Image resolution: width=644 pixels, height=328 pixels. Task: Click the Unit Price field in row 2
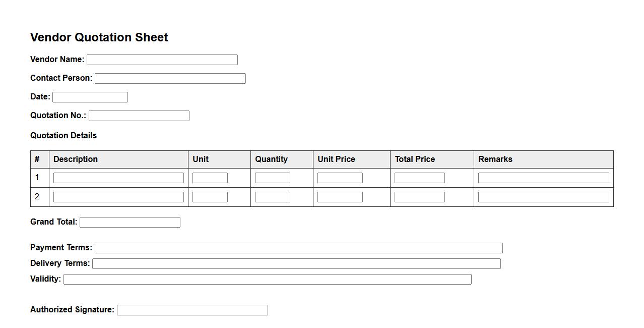pos(340,197)
